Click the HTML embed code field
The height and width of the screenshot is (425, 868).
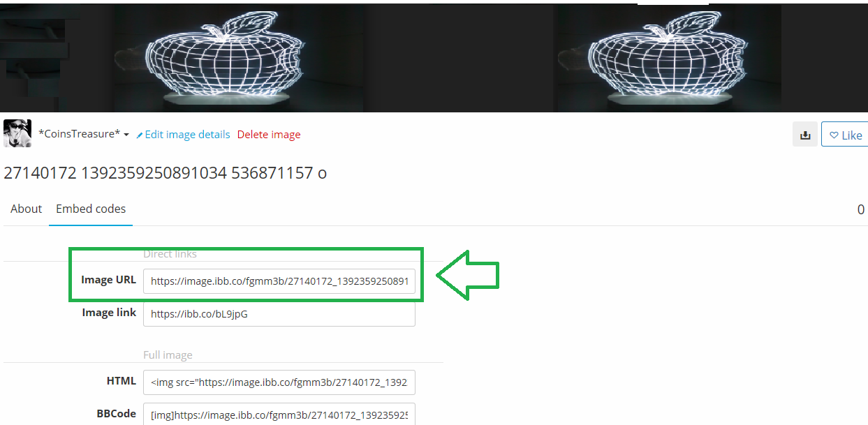(x=279, y=382)
